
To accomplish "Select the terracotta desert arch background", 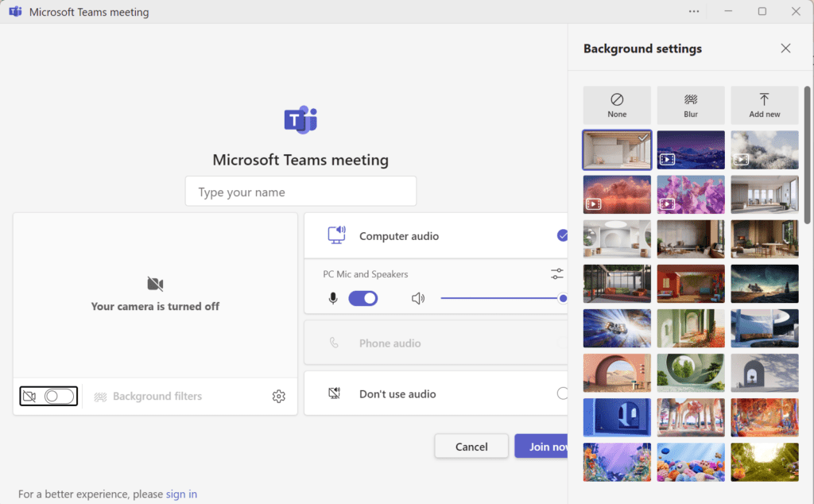I will pos(617,373).
